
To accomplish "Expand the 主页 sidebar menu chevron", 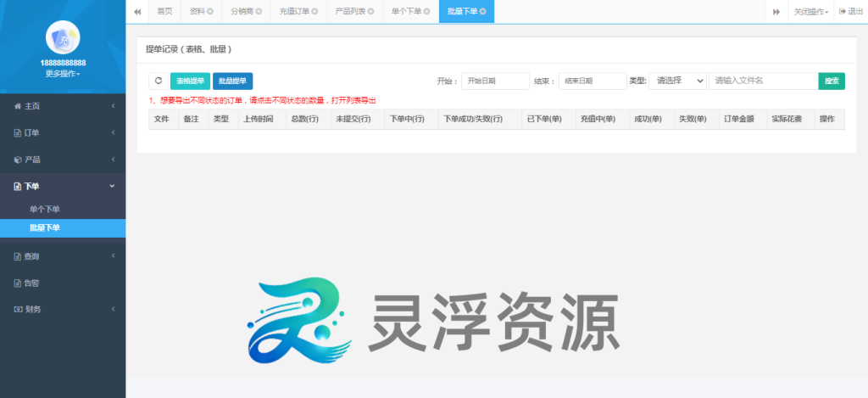I will [113, 106].
